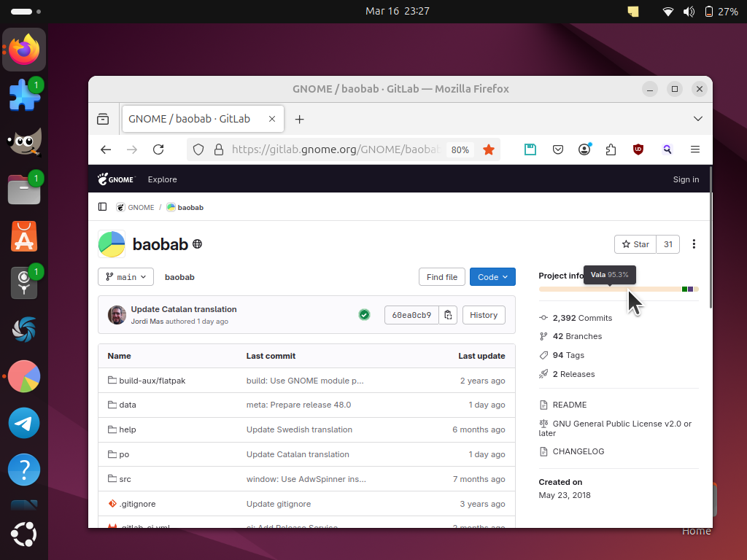Open tracking protection shield in address bar

click(x=198, y=149)
